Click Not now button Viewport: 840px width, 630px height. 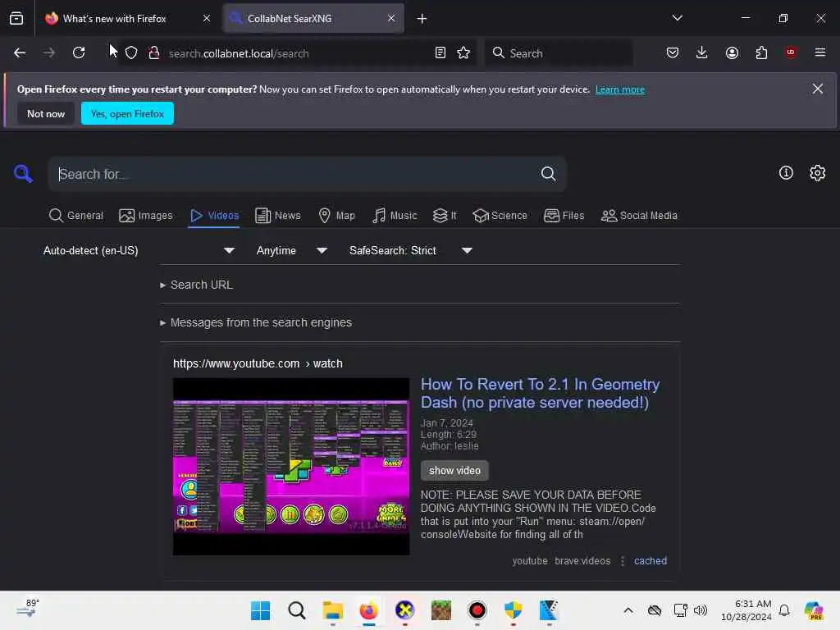[x=46, y=113]
